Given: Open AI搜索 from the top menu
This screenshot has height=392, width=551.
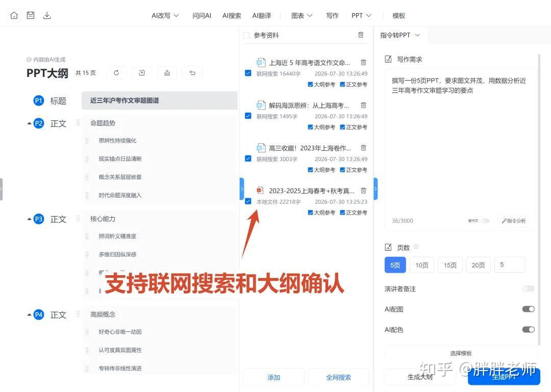Looking at the screenshot, I should pyautogui.click(x=232, y=15).
